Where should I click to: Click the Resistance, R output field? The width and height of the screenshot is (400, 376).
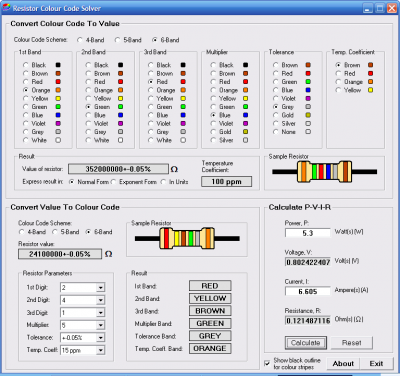(x=308, y=321)
